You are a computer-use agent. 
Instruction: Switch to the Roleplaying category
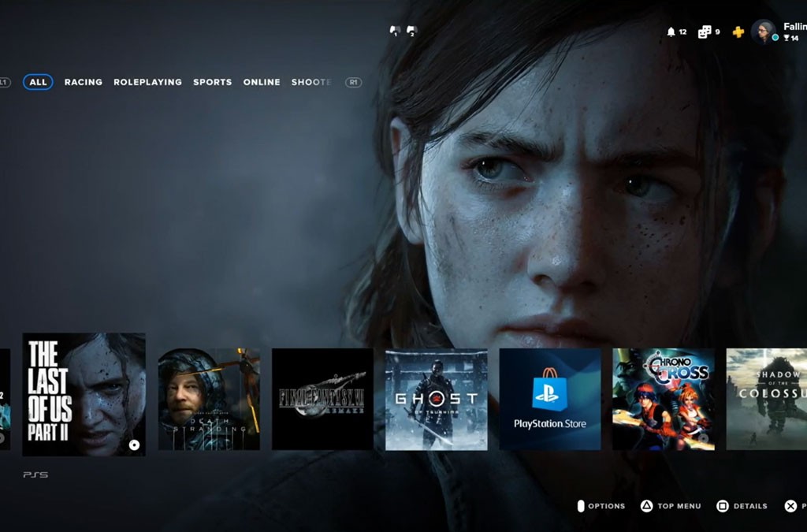147,82
